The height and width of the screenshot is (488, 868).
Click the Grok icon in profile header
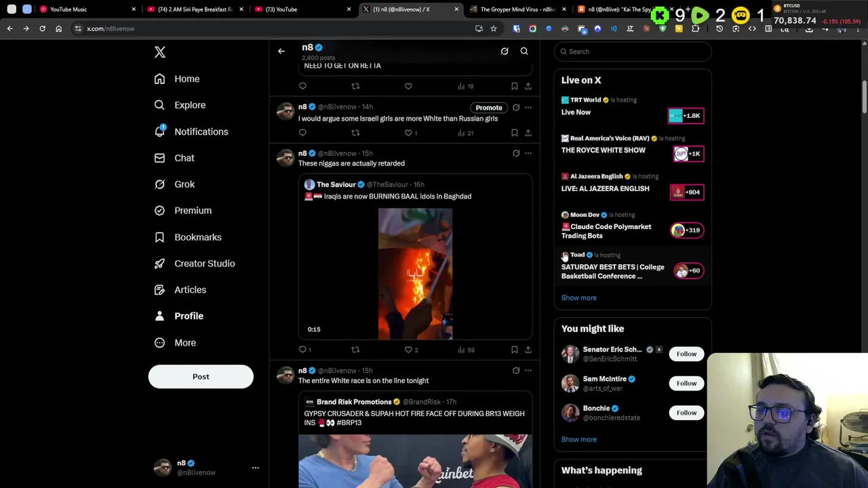505,52
